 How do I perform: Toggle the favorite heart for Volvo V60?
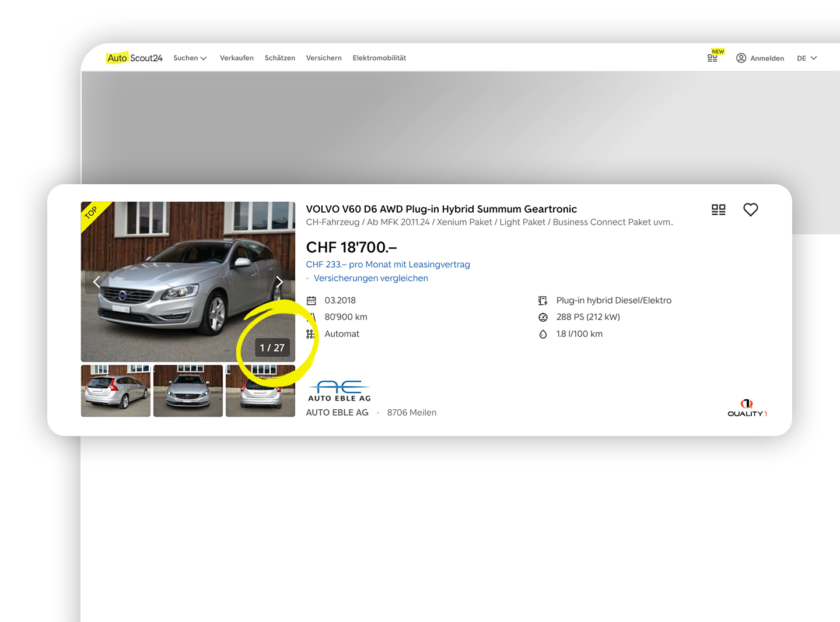750,210
